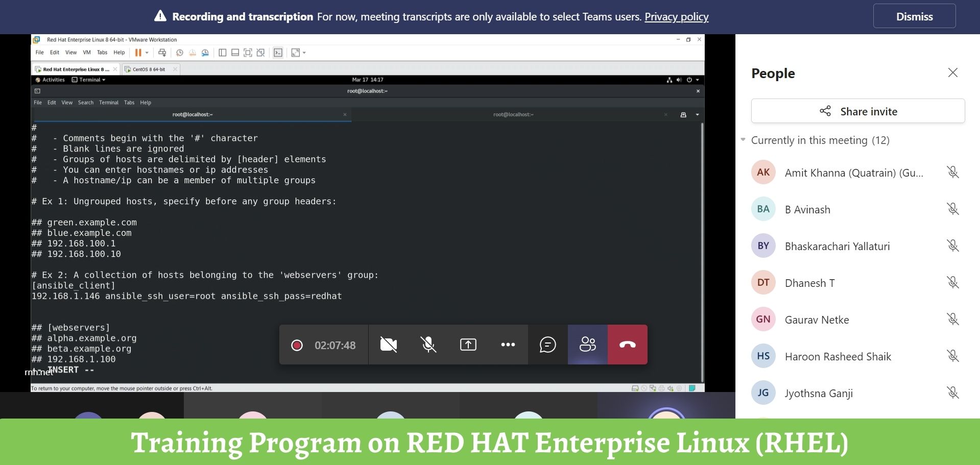Image resolution: width=980 pixels, height=465 pixels.
Task: Unmute microphone in Teams call controls
Action: click(x=428, y=345)
